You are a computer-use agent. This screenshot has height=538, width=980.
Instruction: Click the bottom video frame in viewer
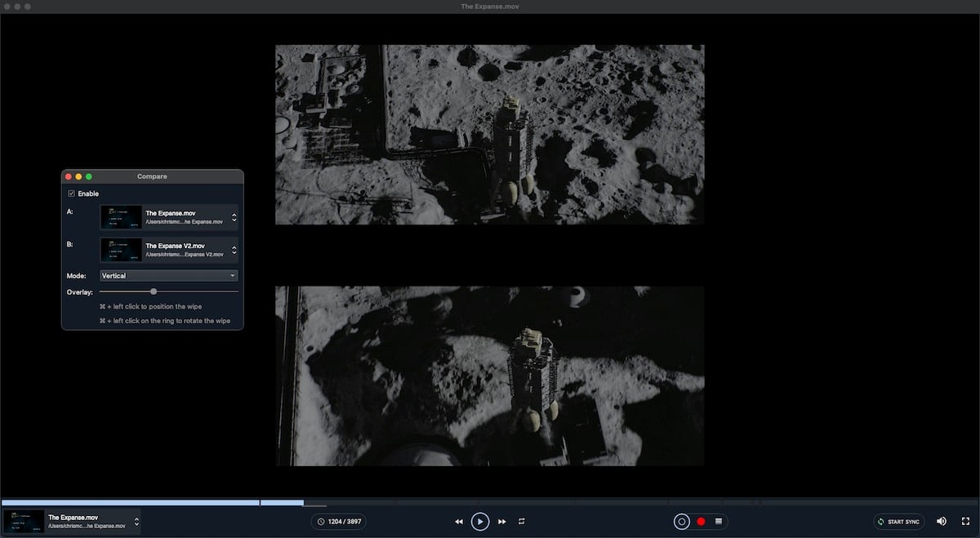coord(490,376)
